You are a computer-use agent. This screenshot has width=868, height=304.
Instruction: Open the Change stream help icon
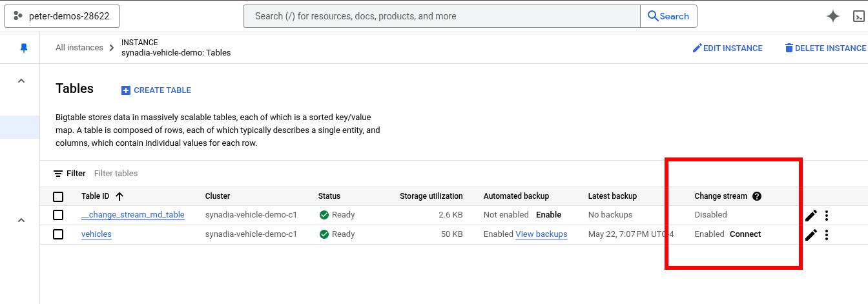(x=757, y=196)
